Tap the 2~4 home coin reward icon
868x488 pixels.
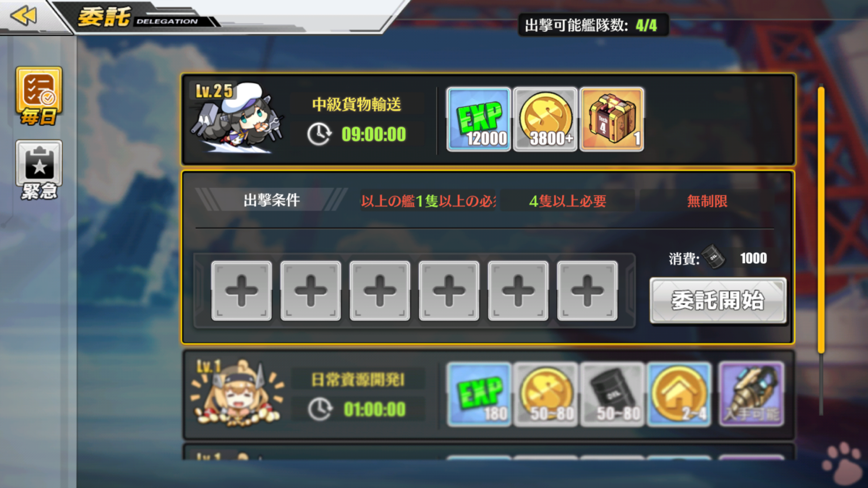click(x=679, y=394)
